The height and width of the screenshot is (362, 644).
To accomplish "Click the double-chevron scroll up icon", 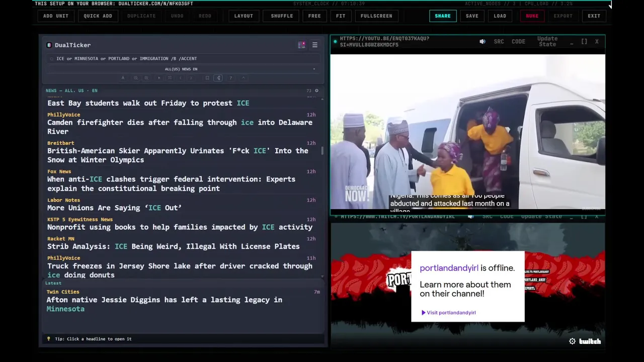I will coord(170,78).
